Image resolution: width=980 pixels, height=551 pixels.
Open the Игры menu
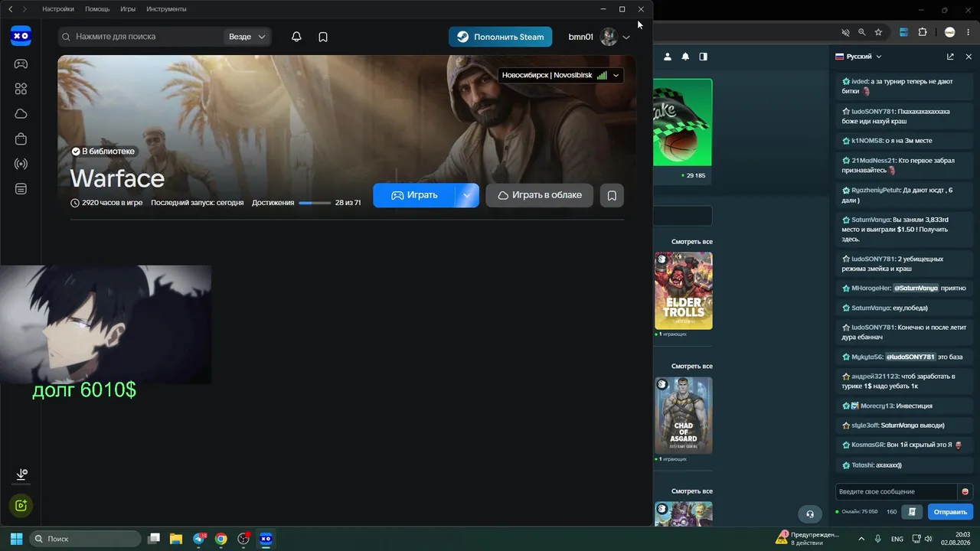coord(128,9)
